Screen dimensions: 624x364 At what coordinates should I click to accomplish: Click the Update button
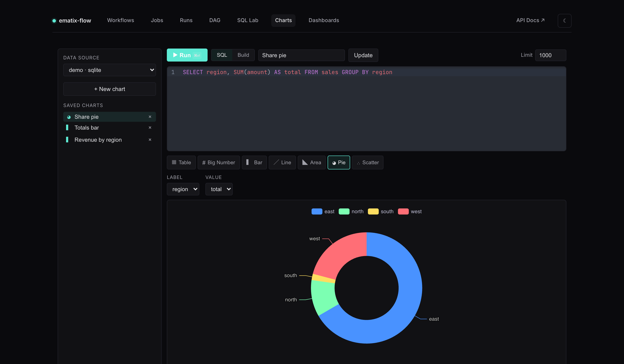tap(363, 55)
